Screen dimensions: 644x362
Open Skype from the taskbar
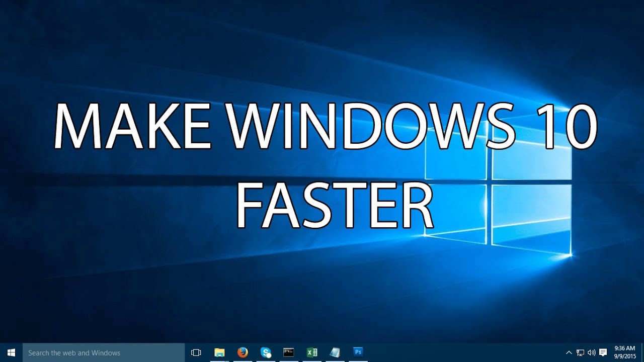tap(266, 352)
